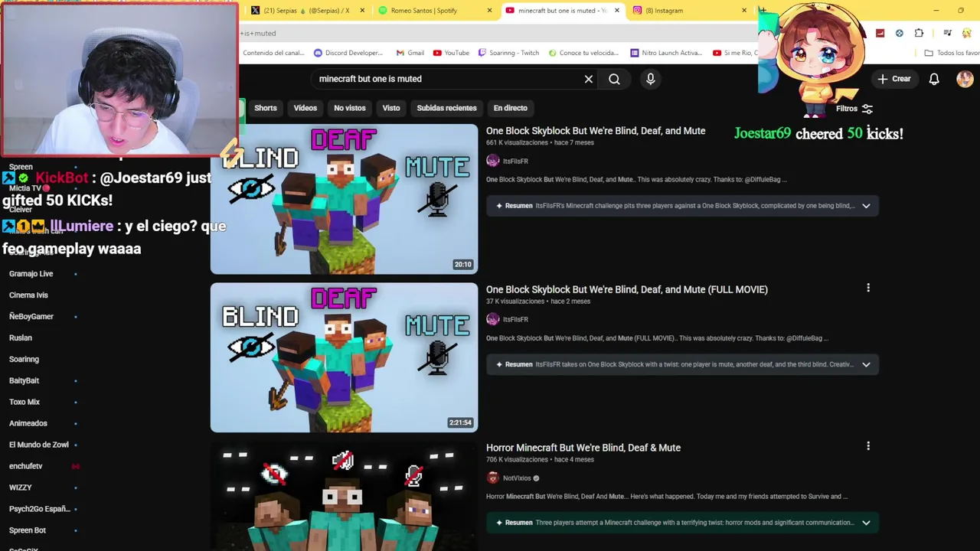Viewport: 980px width, 551px height.
Task: Open the NotVixios channel name link
Action: click(517, 478)
